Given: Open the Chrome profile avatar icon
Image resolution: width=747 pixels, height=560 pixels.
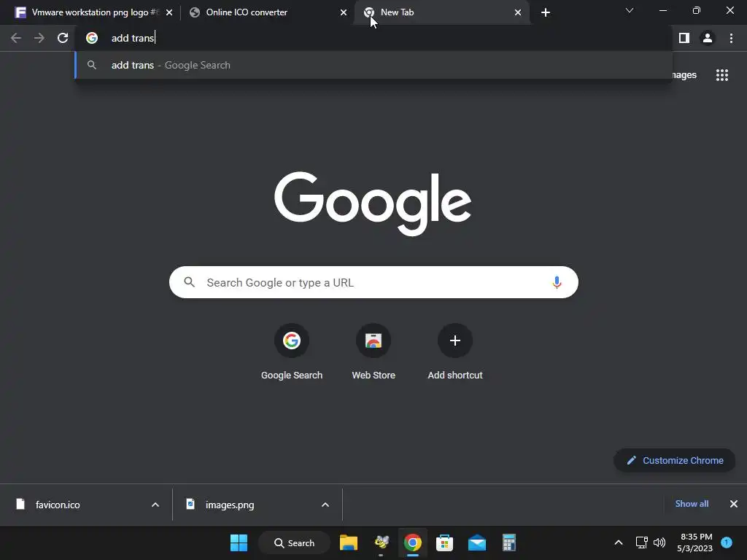Looking at the screenshot, I should tap(708, 38).
